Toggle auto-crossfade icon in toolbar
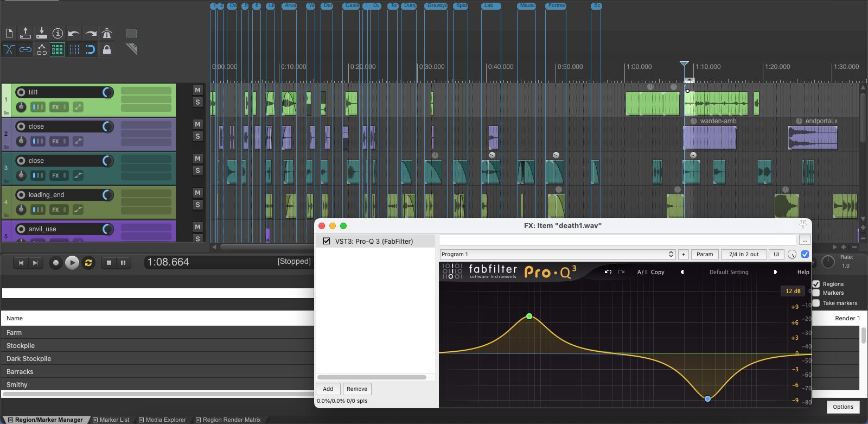Screen dimensions: 868x424 [9, 50]
